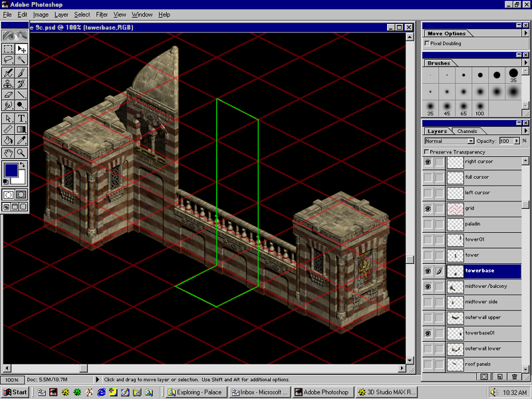Switch to the Channels tab

(467, 131)
